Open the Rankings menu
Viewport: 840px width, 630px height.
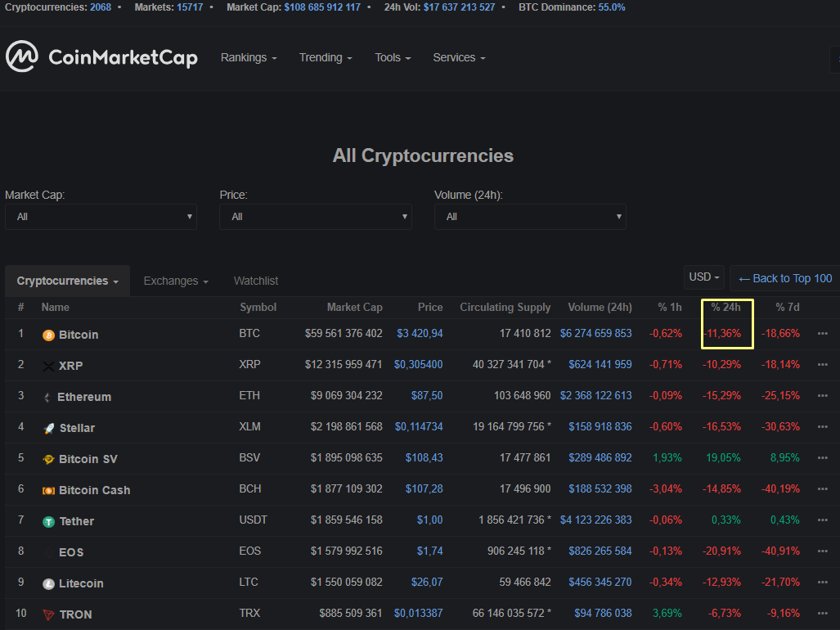tap(249, 58)
